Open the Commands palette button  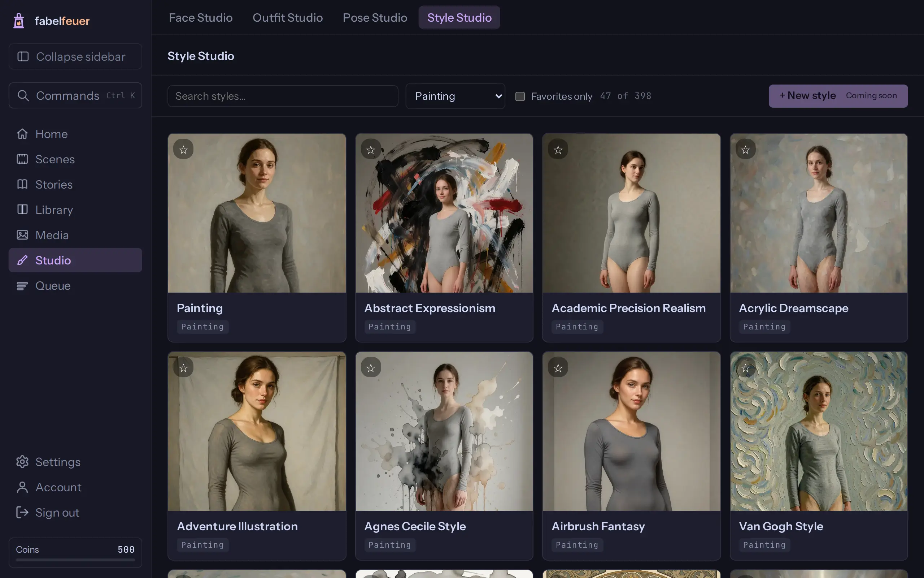(75, 96)
